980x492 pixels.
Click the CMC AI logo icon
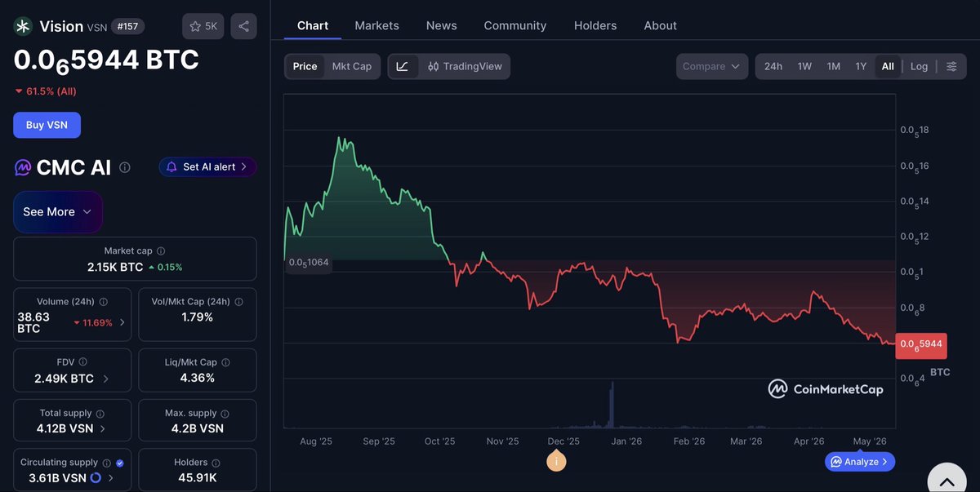[23, 167]
